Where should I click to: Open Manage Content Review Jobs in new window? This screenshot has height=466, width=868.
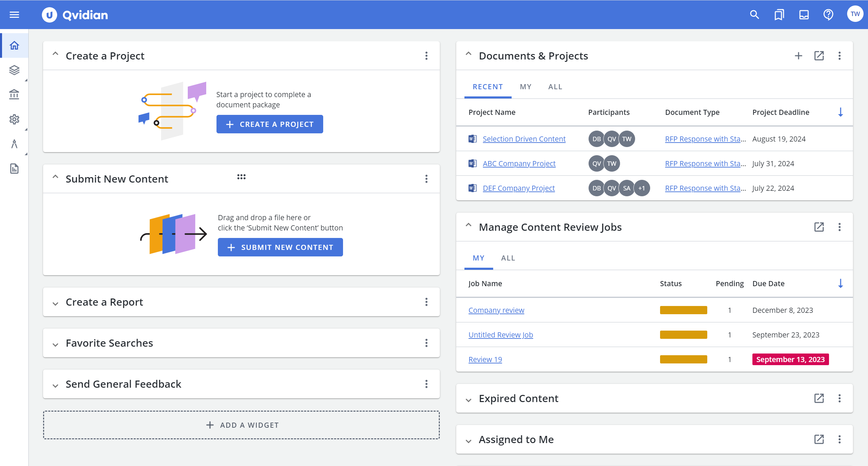coord(819,227)
